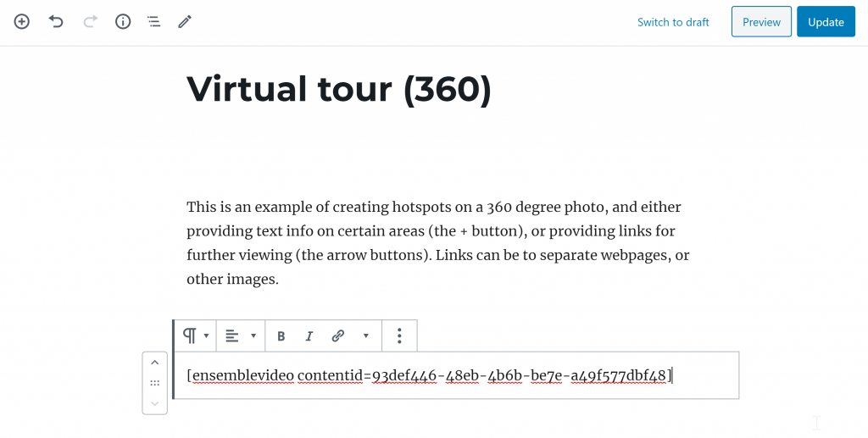Edit the Virtual tour (360) title

click(339, 88)
